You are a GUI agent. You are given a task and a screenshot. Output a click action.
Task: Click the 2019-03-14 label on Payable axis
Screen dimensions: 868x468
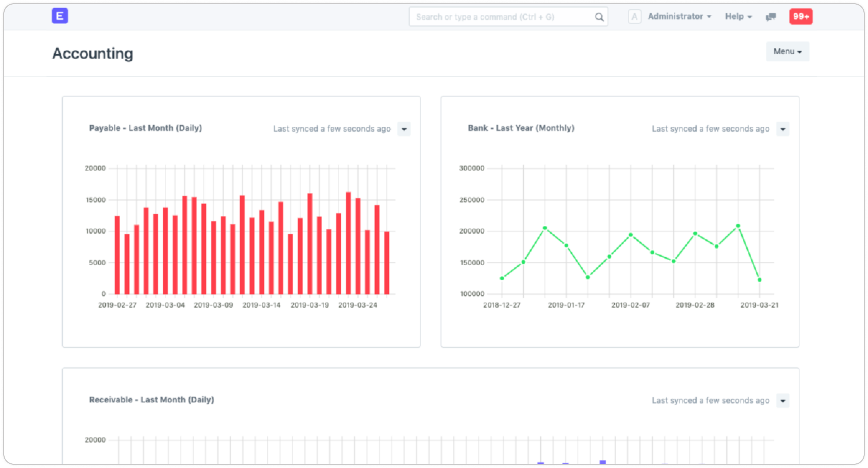pyautogui.click(x=261, y=305)
